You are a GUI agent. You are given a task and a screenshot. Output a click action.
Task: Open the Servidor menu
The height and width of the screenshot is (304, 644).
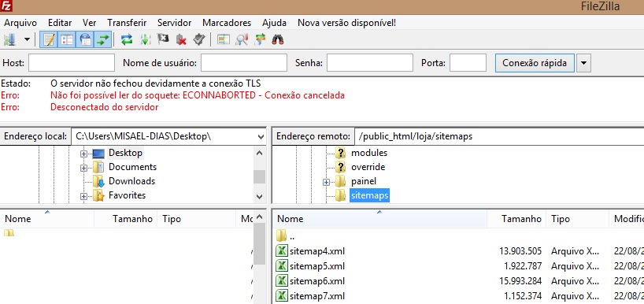pyautogui.click(x=174, y=23)
